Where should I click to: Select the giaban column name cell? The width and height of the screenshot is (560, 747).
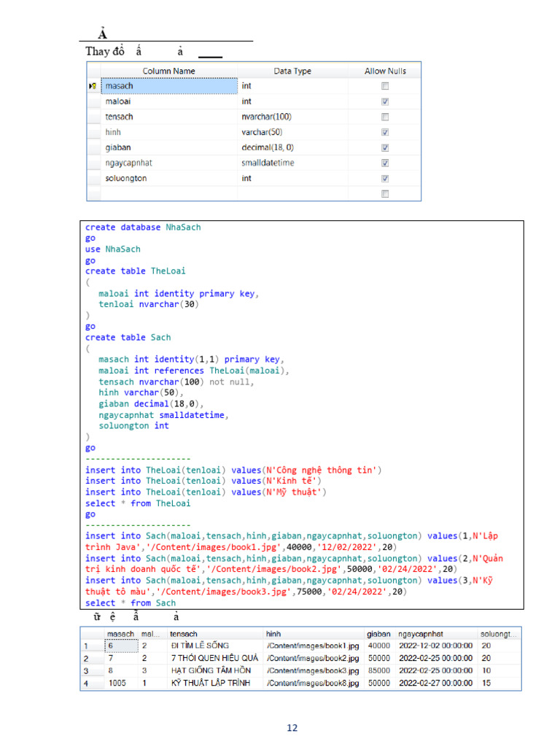point(169,147)
